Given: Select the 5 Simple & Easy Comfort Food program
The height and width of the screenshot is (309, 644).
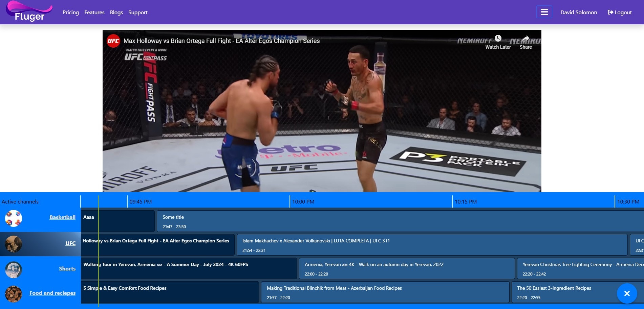Looking at the screenshot, I should (x=170, y=292).
